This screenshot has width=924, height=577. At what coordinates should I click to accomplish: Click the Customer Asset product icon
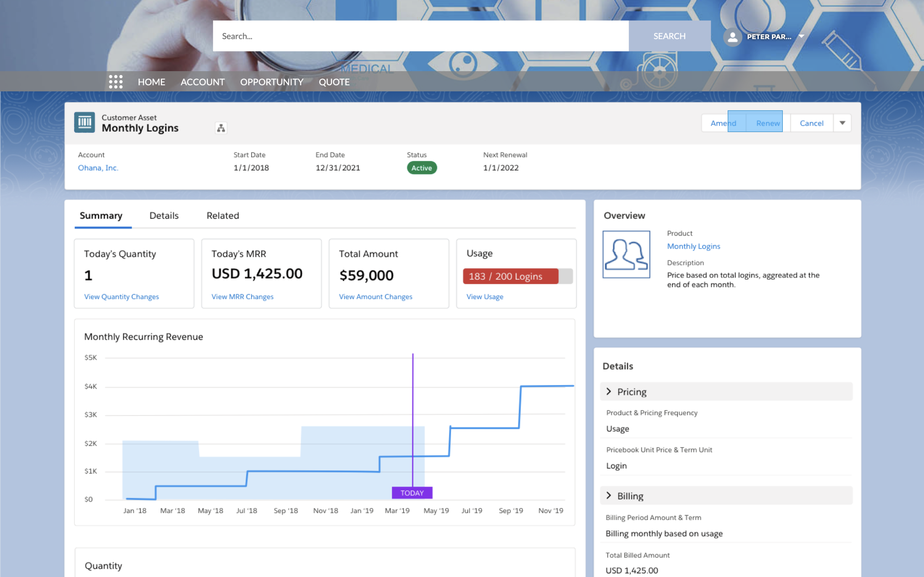pos(84,122)
